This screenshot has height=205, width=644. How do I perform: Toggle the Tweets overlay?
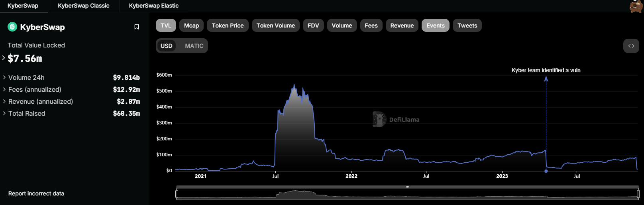pyautogui.click(x=467, y=26)
